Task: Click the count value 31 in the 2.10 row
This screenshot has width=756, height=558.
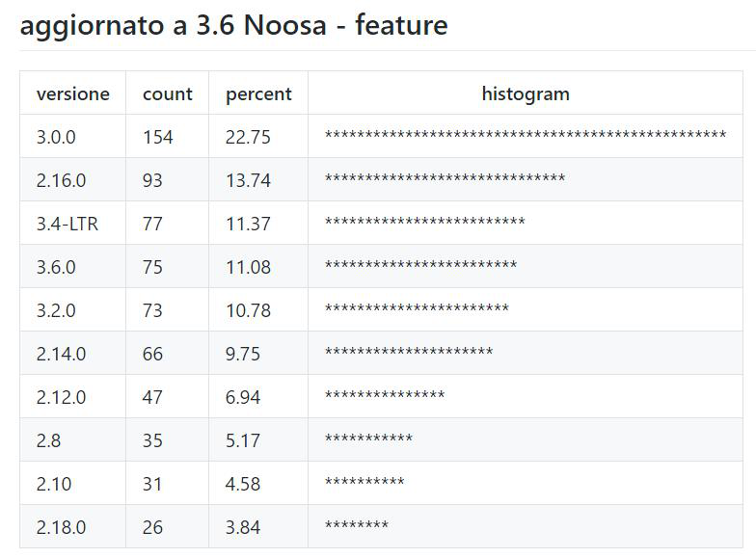Action: (152, 484)
